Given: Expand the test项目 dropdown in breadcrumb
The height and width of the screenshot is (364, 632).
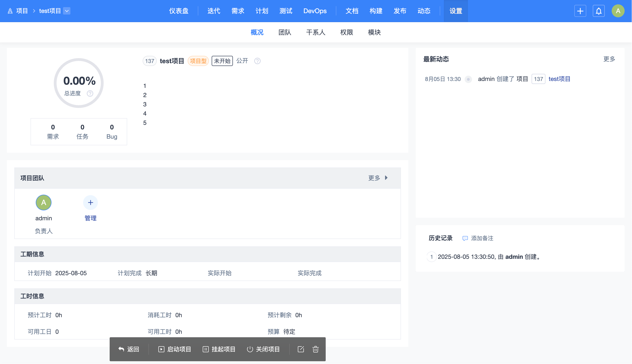Looking at the screenshot, I should click(67, 11).
